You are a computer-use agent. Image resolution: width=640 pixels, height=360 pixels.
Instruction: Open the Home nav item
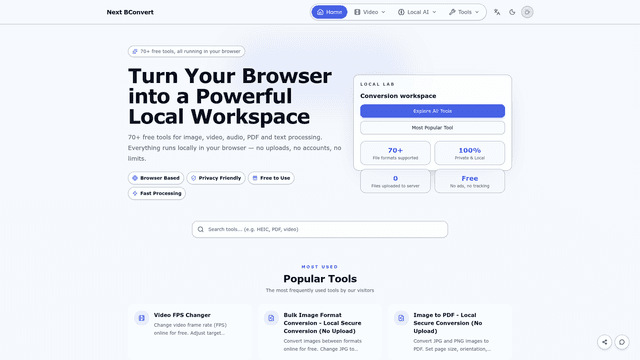[x=329, y=12]
